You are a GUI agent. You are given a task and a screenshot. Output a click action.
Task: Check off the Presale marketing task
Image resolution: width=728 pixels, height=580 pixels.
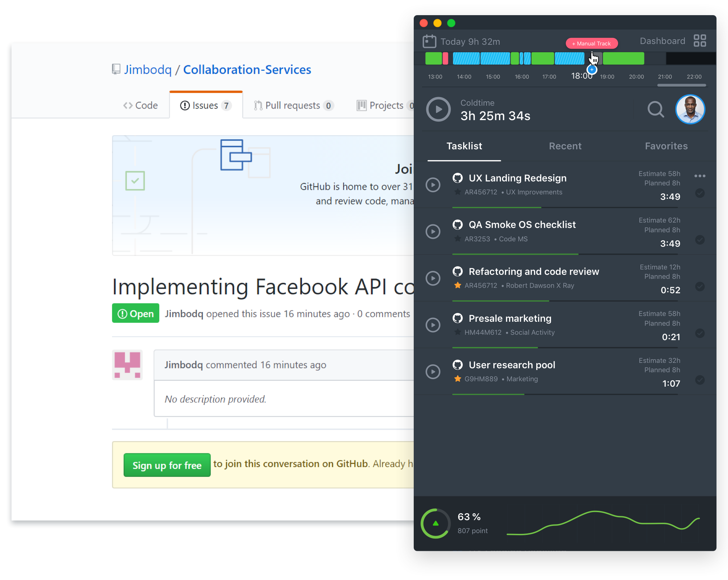tap(700, 333)
